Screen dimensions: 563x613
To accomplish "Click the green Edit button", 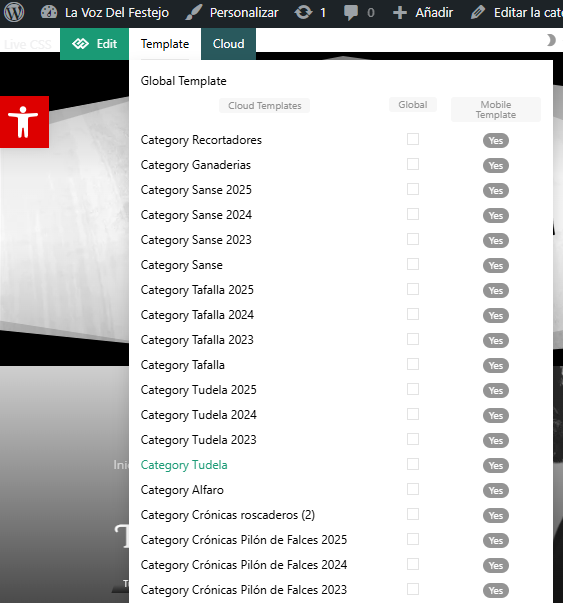I will tap(94, 44).
